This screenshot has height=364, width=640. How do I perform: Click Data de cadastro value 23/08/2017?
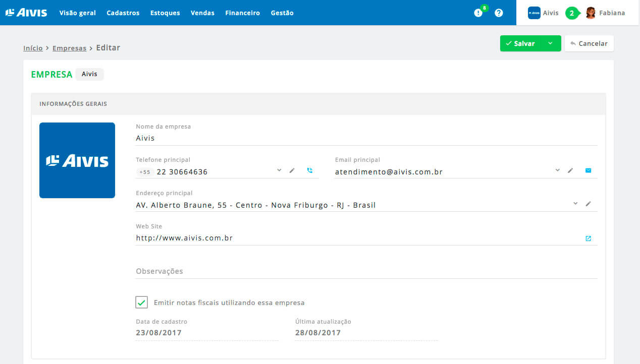(158, 333)
